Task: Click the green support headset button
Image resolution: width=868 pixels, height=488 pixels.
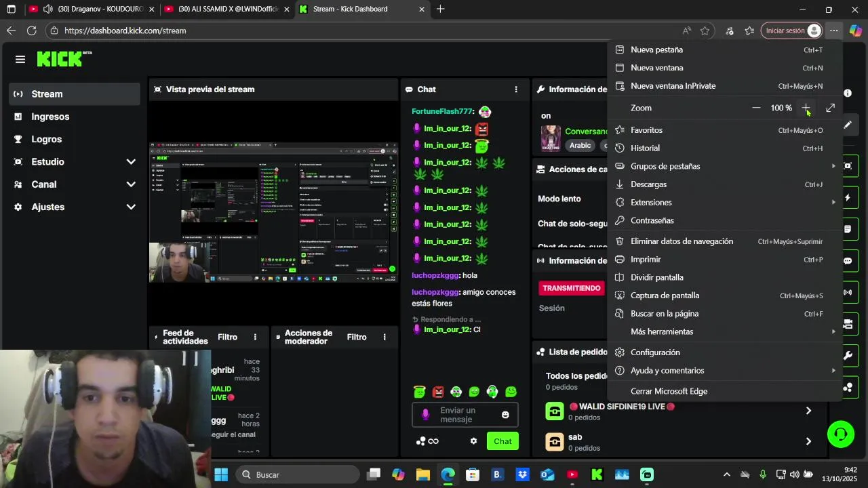Action: pos(841,434)
